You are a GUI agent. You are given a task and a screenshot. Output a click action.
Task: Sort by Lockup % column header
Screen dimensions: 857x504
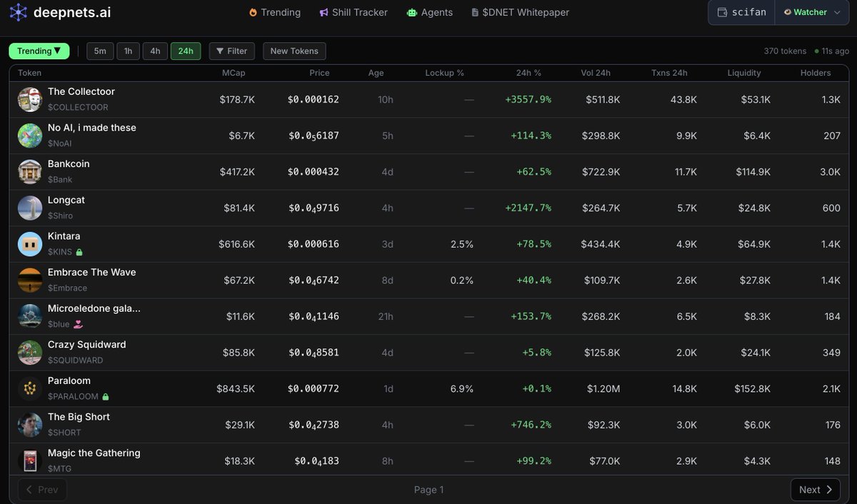tap(444, 73)
